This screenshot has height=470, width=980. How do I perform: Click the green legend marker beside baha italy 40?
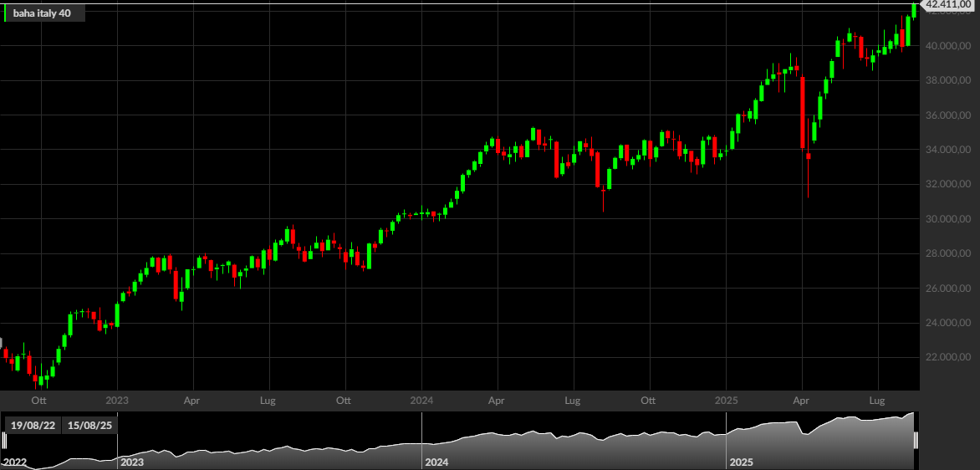(5, 13)
